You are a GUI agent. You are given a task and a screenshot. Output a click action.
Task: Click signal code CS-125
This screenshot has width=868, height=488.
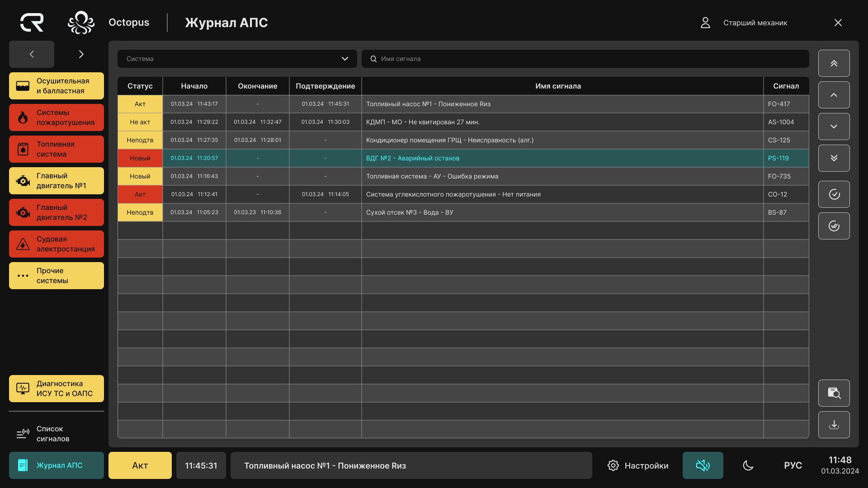pyautogui.click(x=779, y=140)
